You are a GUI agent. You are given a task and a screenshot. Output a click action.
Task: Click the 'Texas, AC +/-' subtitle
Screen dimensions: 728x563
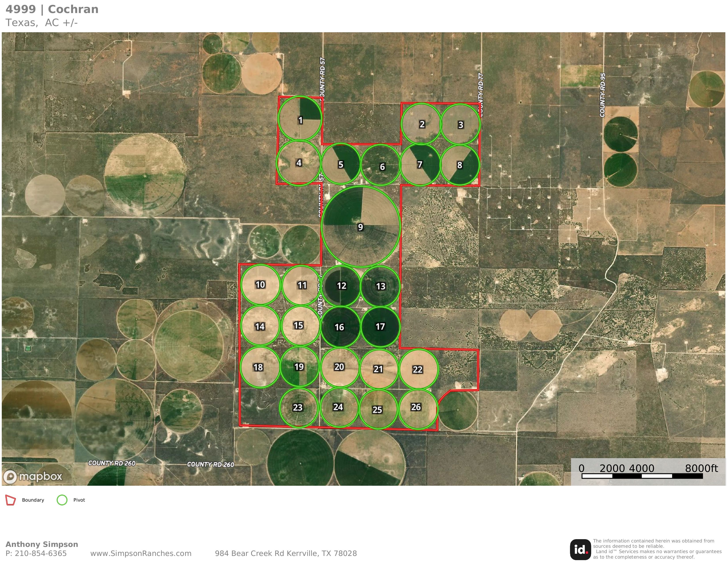click(x=41, y=23)
